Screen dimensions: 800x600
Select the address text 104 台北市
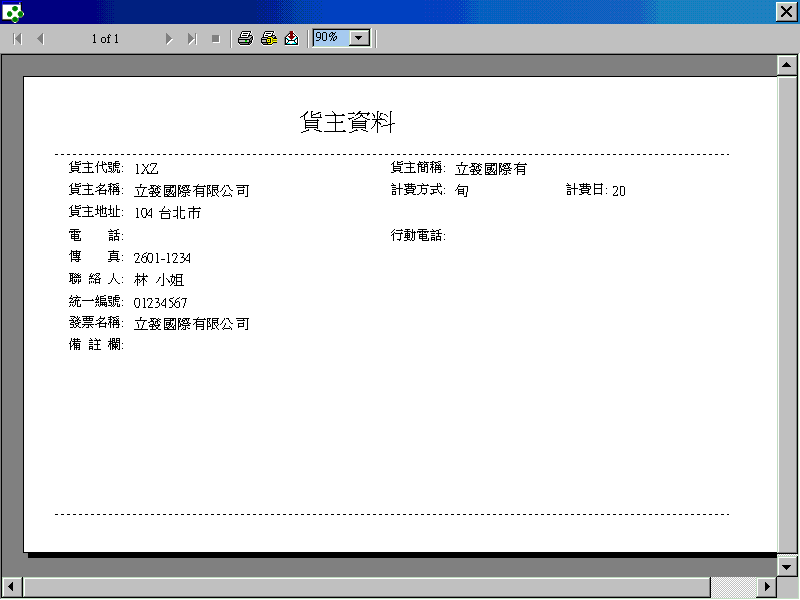tap(168, 213)
